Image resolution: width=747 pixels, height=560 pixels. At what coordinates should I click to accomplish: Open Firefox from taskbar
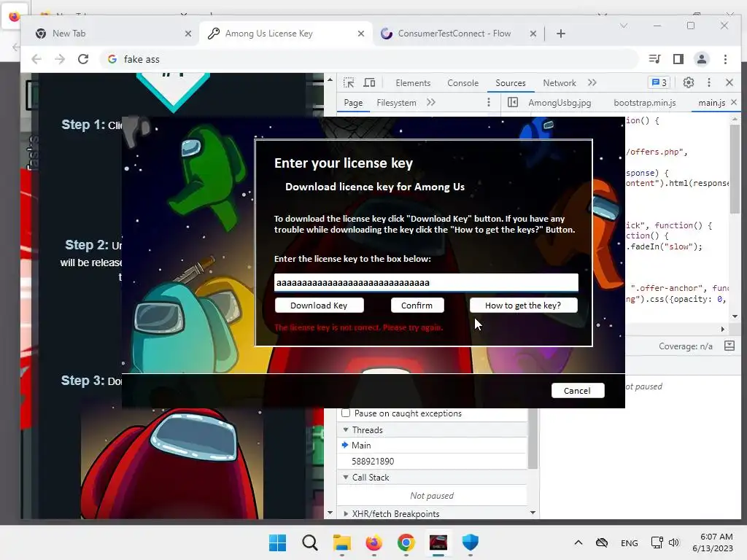[x=374, y=542]
